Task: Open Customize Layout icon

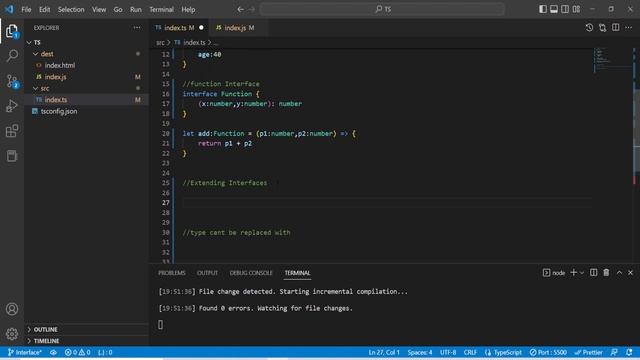Action: pyautogui.click(x=576, y=9)
